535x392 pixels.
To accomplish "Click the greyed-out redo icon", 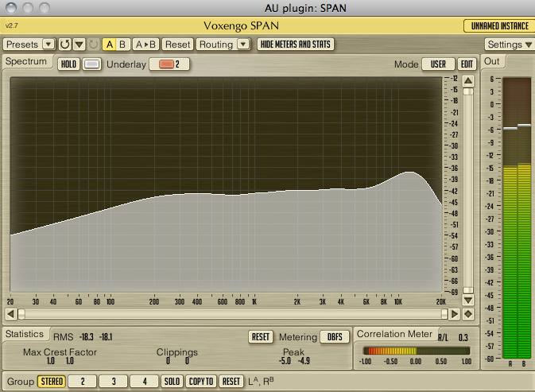I will click(93, 45).
